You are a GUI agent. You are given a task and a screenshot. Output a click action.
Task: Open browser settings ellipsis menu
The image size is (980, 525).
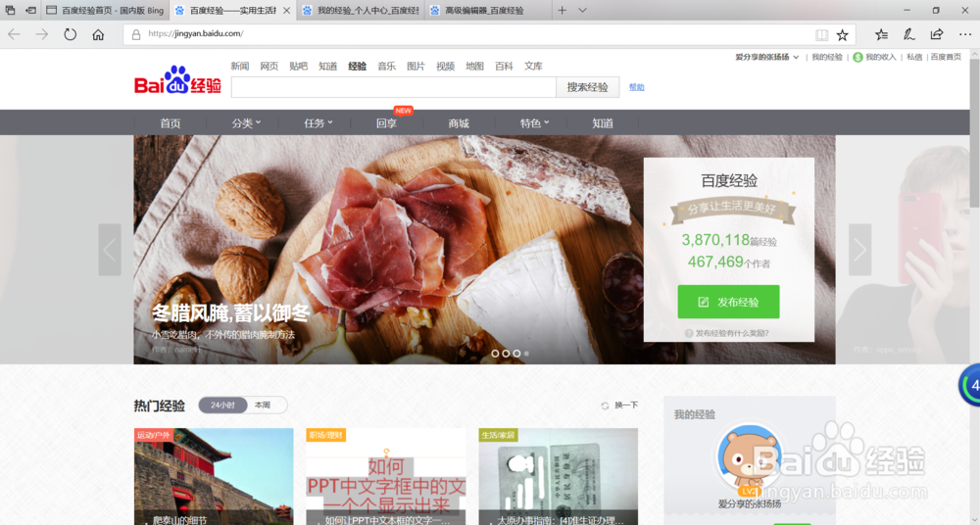964,34
